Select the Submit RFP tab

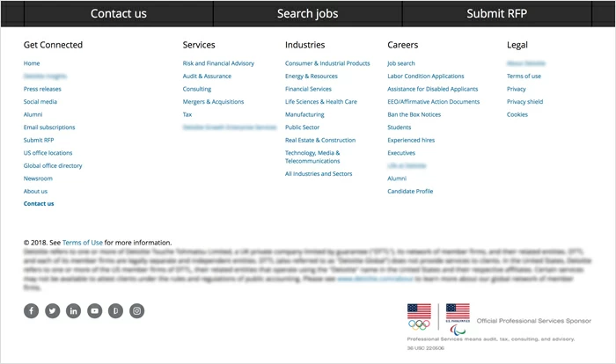coord(497,13)
